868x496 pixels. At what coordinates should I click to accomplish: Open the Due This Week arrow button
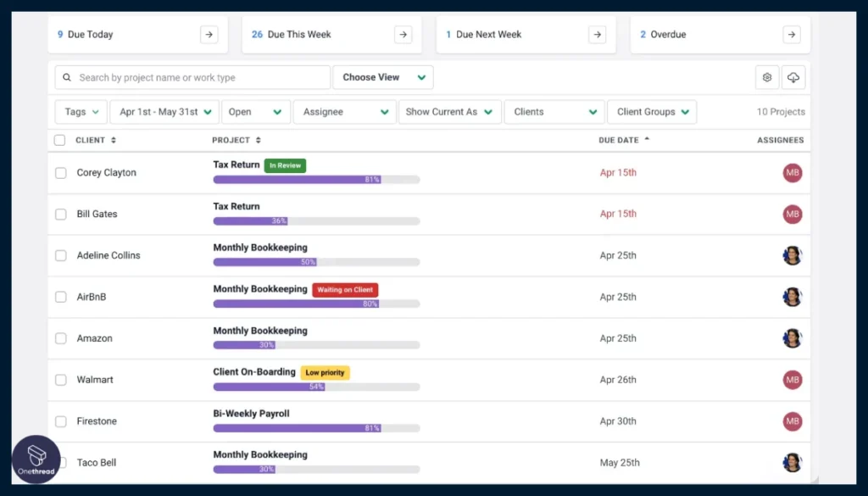click(403, 34)
